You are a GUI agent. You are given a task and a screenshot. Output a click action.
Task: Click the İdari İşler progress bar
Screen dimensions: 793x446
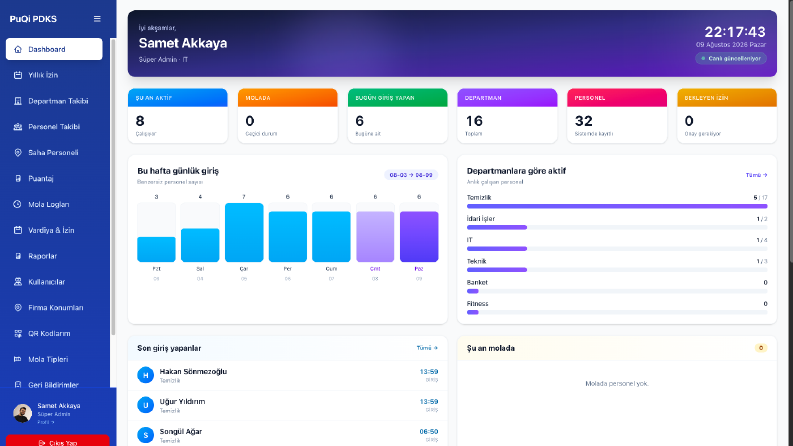[x=617, y=228]
